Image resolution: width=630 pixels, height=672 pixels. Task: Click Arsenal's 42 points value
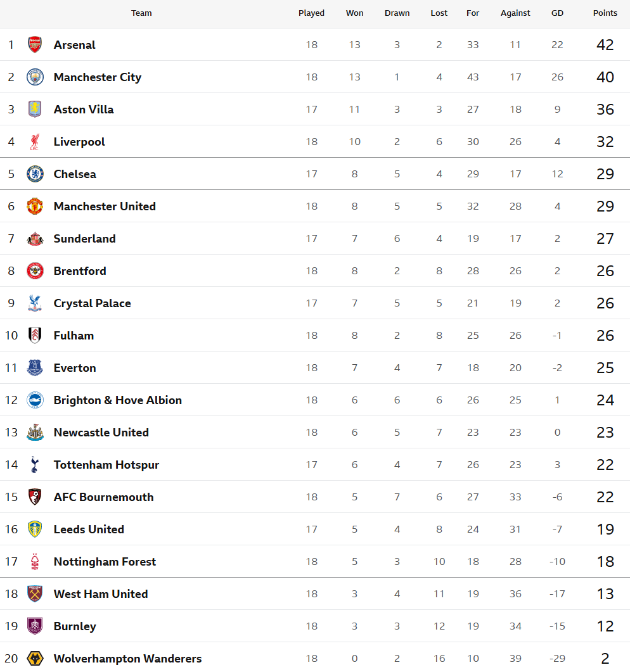605,45
